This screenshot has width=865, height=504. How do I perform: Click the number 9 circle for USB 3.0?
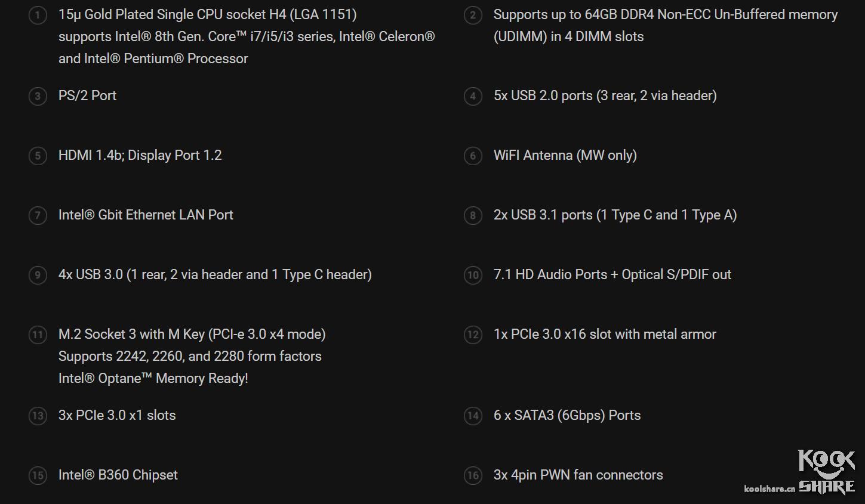(38, 275)
